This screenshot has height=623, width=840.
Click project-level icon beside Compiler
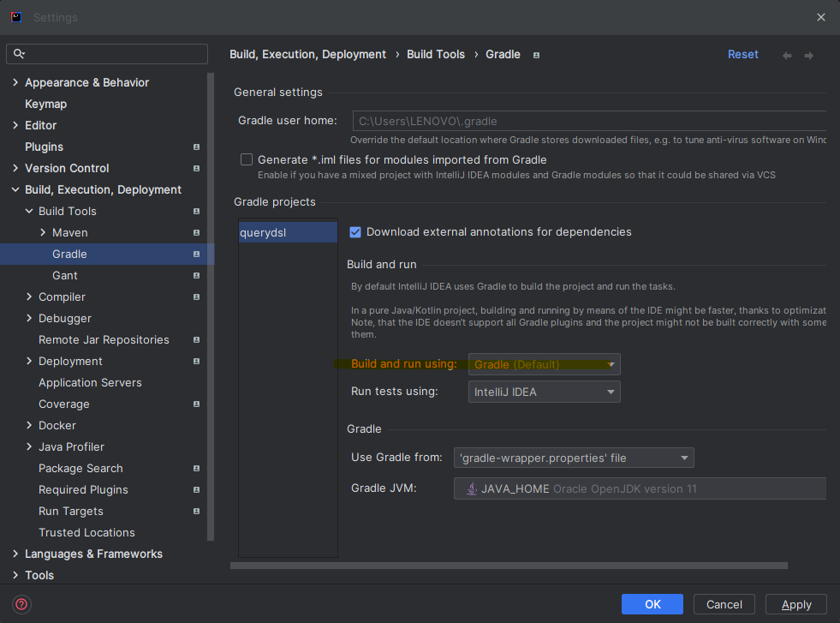[197, 297]
